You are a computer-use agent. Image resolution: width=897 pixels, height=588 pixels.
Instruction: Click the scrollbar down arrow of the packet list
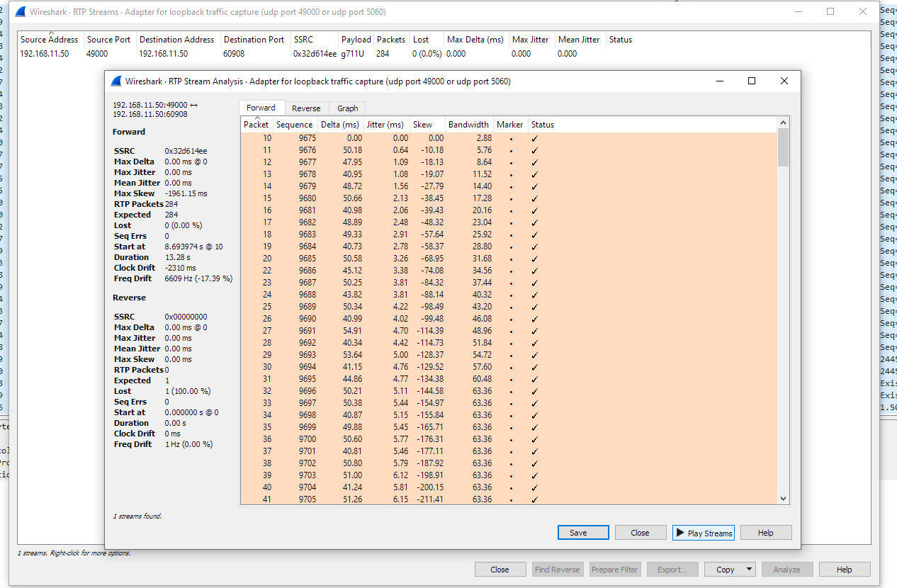coord(783,499)
